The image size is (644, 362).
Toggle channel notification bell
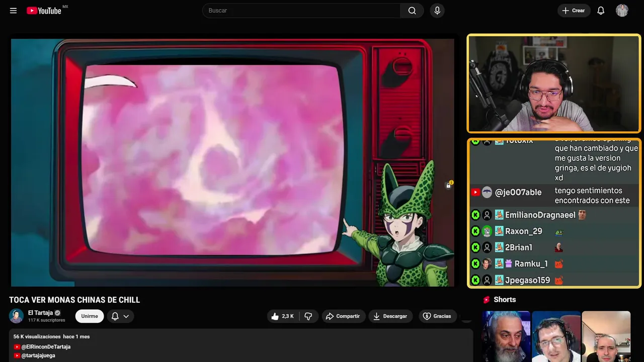pos(115,316)
